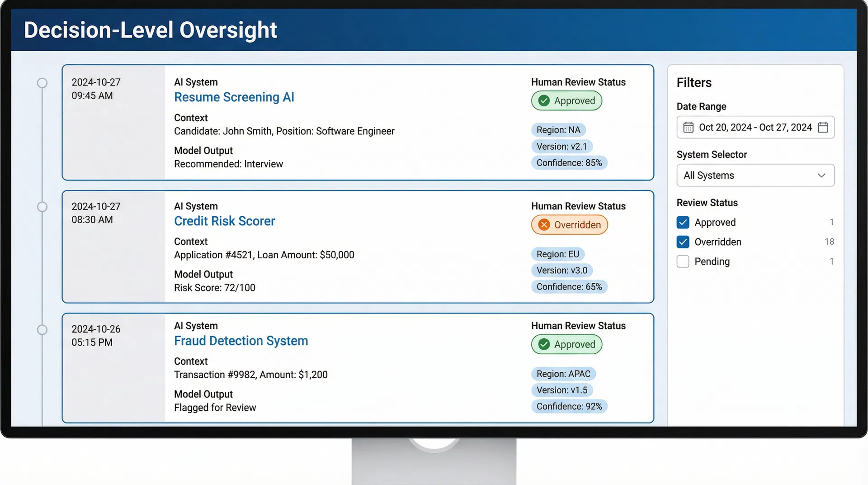Click the checkmark icon on Fraud Detection's Approved badge
The image size is (868, 485).
544,344
